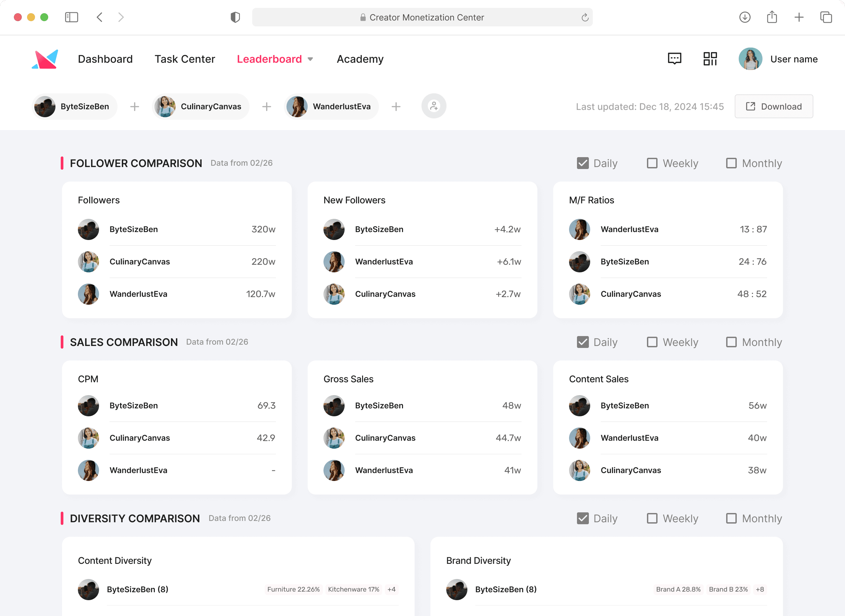Screen dimensions: 845x616
Task: Go forward with the browser forward arrow
Action: pyautogui.click(x=121, y=17)
